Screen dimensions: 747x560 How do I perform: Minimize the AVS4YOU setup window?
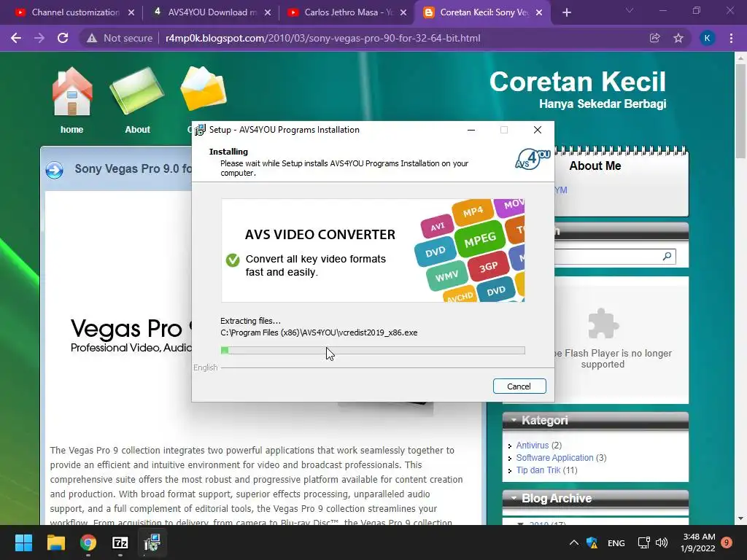(x=471, y=130)
